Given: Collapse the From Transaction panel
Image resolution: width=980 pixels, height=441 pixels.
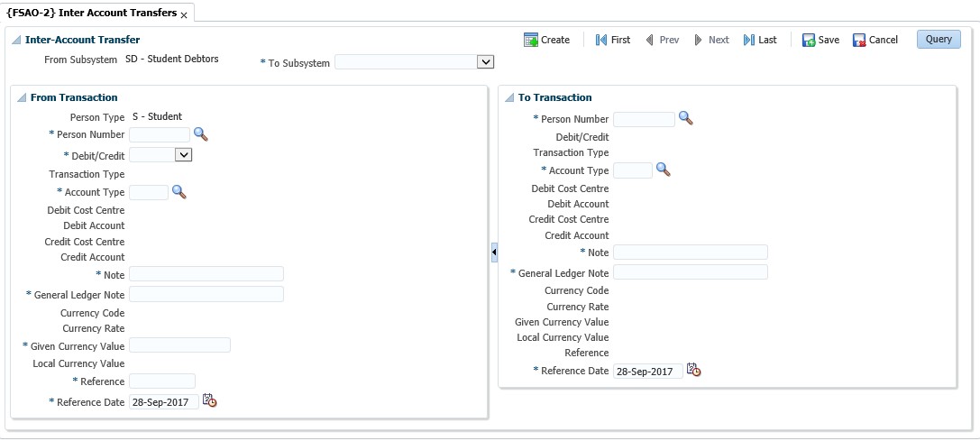Looking at the screenshot, I should (22, 98).
